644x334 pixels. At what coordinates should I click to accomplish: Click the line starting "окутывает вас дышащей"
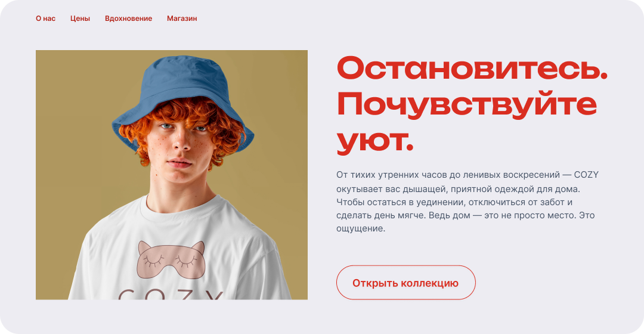tap(459, 190)
